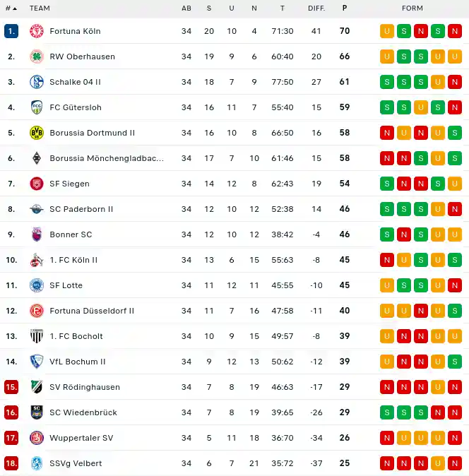Click the Fortuna Köln club crest
Screen dimensions: 469x476
tap(37, 31)
